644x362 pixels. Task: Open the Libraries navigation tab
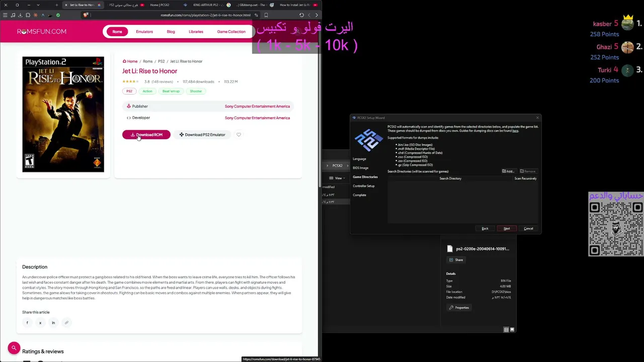(x=196, y=32)
